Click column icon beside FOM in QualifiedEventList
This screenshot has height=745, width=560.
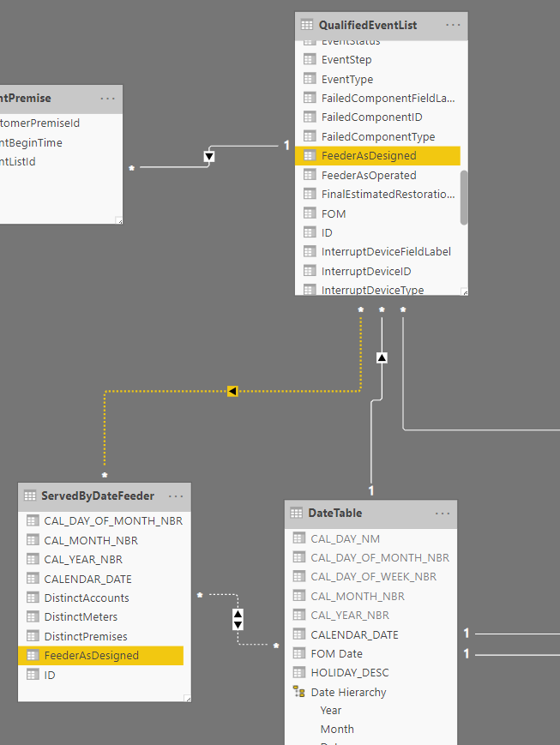pyautogui.click(x=310, y=213)
